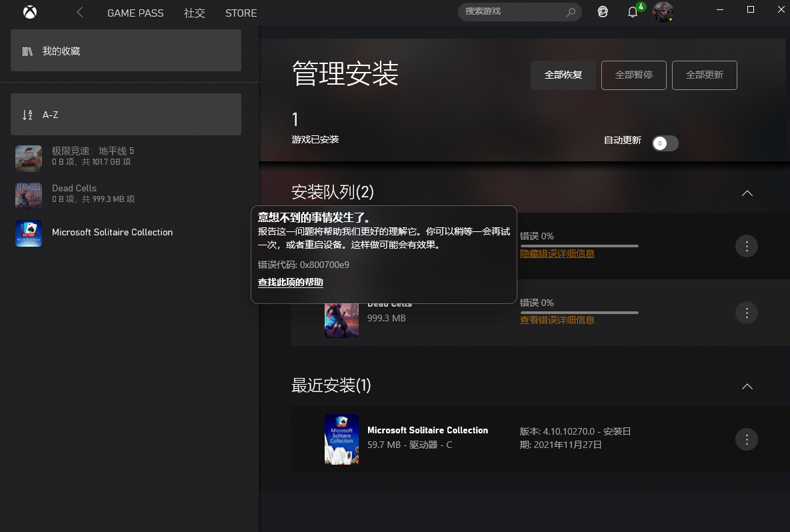
Task: Open 我的收藏 library
Action: pos(126,51)
